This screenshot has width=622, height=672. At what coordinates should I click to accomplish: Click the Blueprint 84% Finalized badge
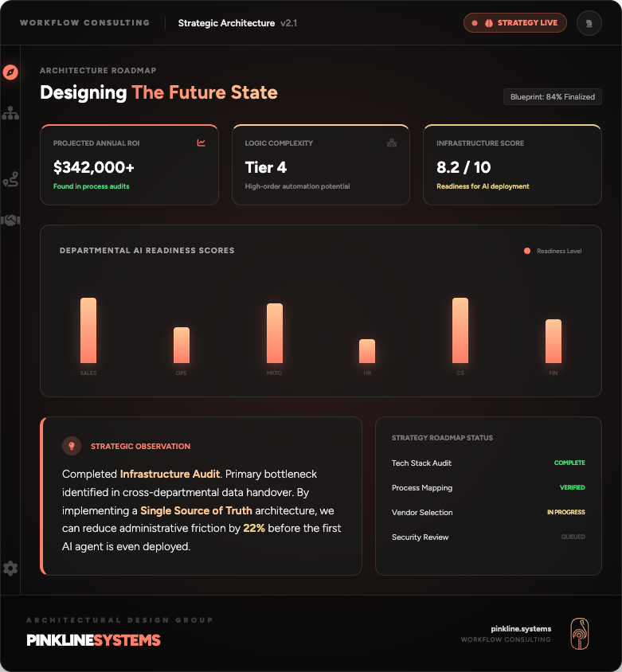coord(552,96)
